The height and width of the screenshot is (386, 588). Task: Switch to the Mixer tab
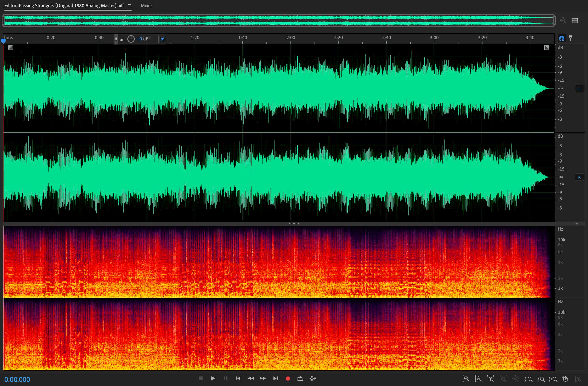146,6
